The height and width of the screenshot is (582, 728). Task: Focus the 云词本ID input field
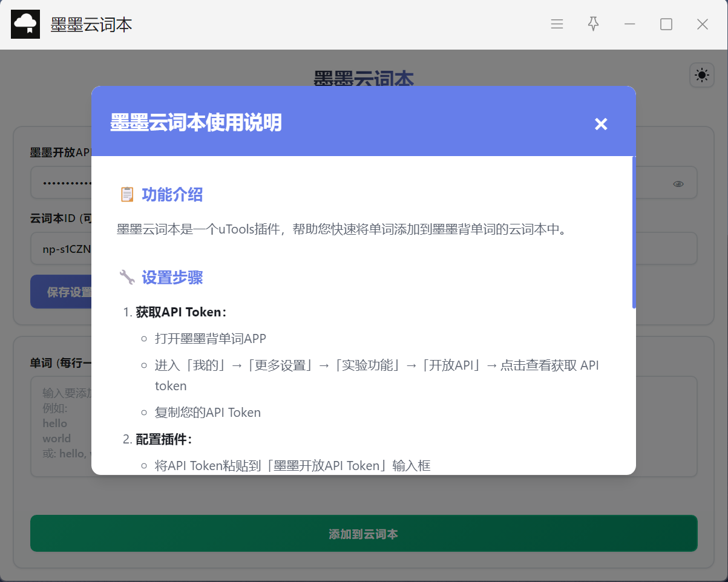[x=364, y=249]
